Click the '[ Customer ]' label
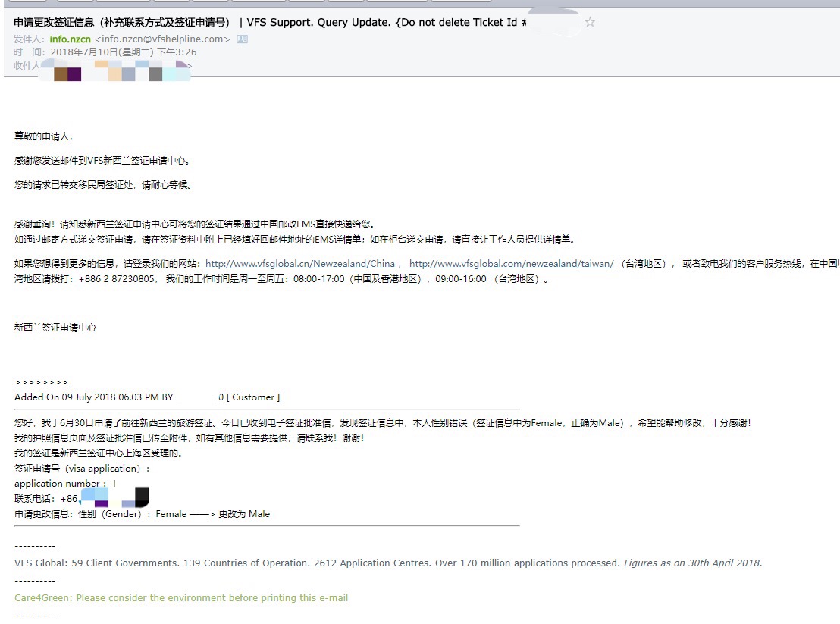 click(x=253, y=397)
